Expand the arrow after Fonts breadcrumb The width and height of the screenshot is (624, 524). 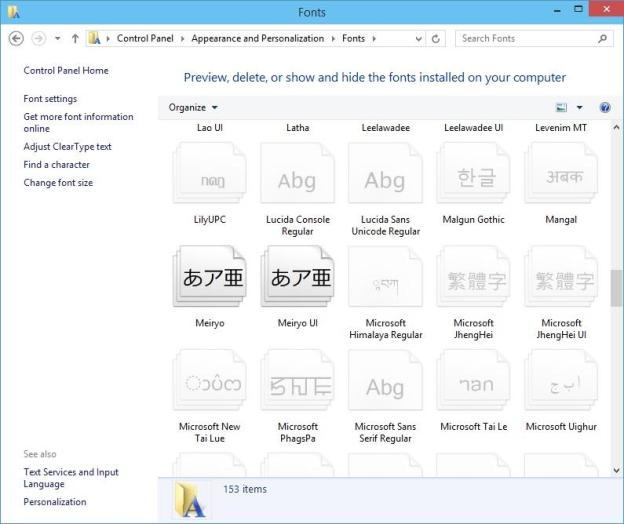[x=374, y=39]
